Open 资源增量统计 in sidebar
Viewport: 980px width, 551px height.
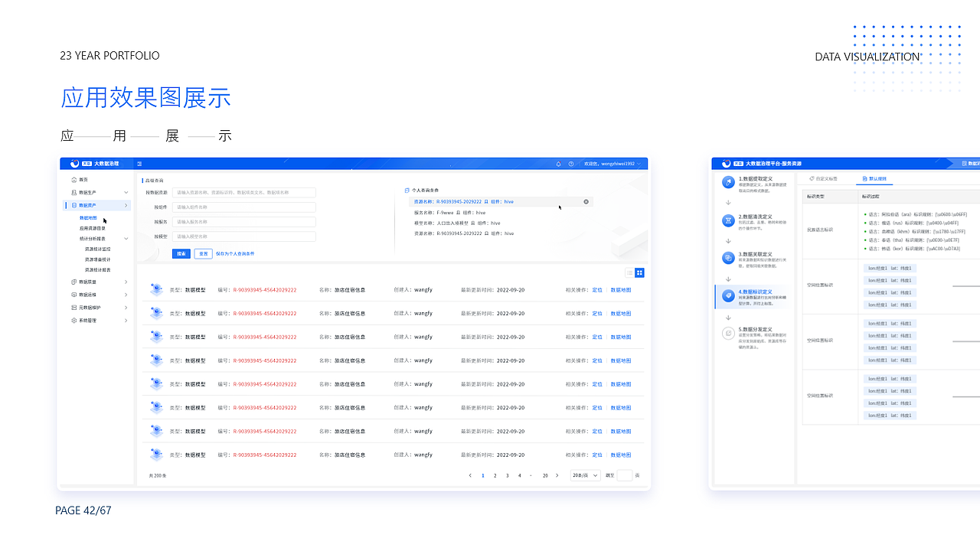(98, 259)
